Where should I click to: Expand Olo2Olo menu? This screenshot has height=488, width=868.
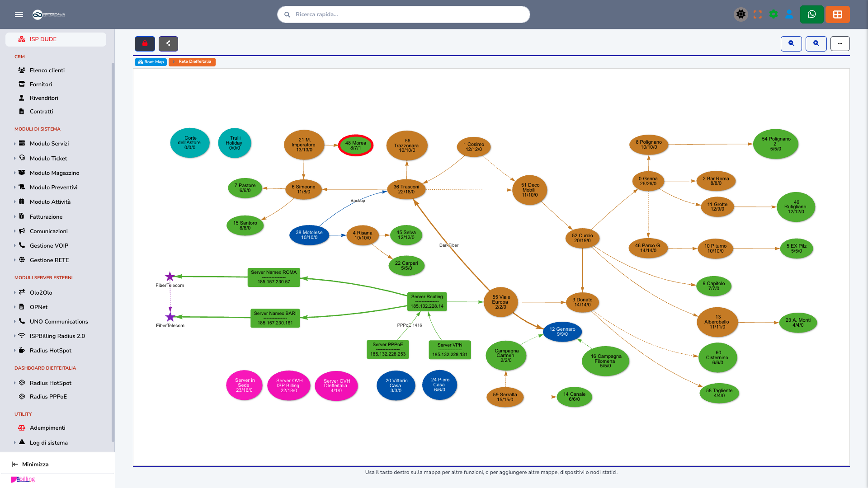[41, 292]
